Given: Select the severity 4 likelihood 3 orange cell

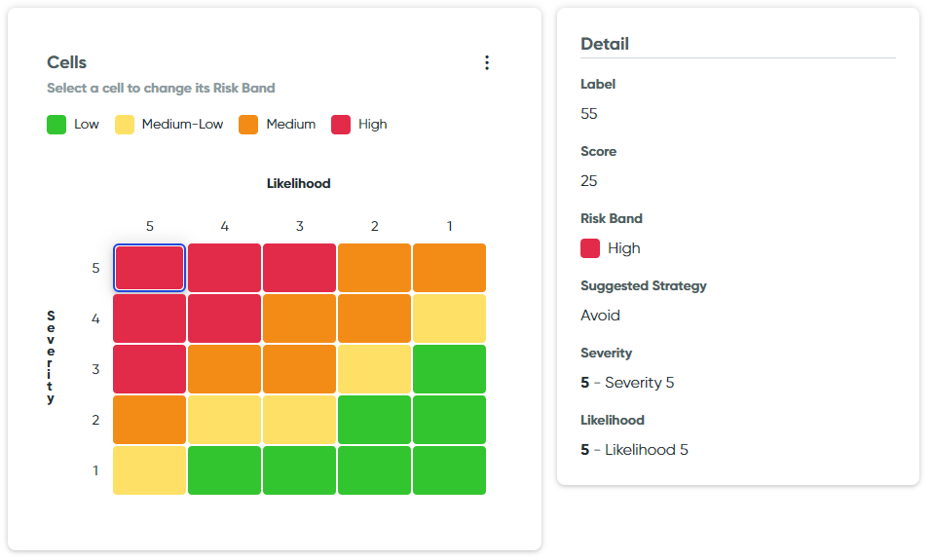Looking at the screenshot, I should coord(299,318).
